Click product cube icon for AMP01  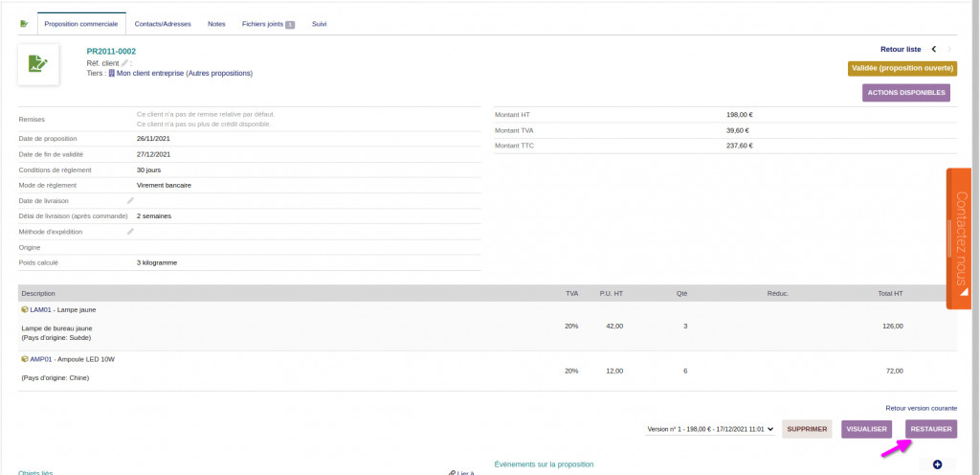[x=25, y=359]
